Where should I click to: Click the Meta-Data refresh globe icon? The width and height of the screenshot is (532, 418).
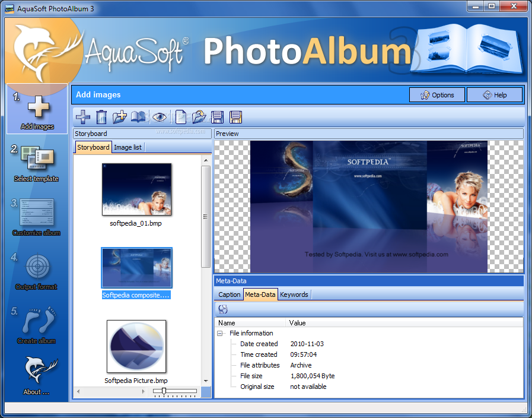coord(223,309)
